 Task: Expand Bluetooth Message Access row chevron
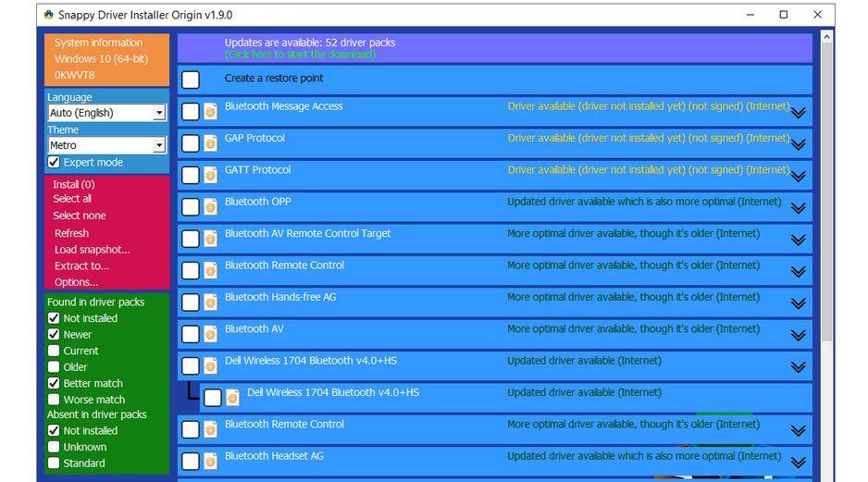pyautogui.click(x=799, y=113)
